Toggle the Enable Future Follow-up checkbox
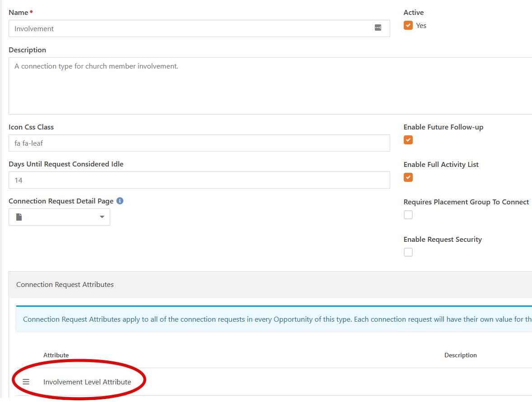 point(408,140)
